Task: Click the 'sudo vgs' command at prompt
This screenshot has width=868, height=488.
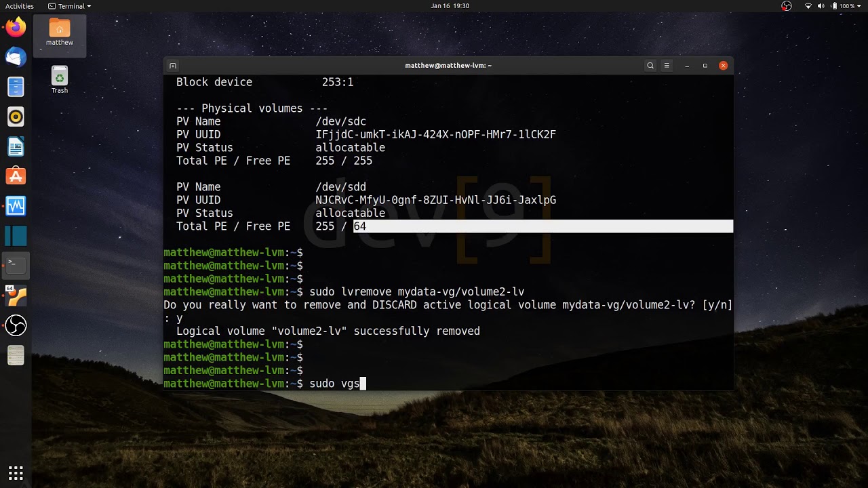Action: coord(334,384)
